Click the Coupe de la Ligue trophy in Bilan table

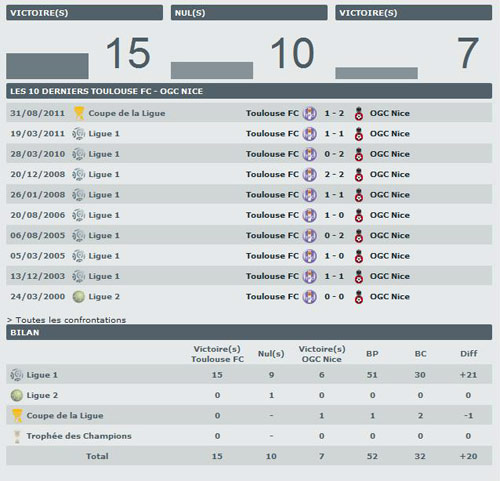pyautogui.click(x=17, y=416)
